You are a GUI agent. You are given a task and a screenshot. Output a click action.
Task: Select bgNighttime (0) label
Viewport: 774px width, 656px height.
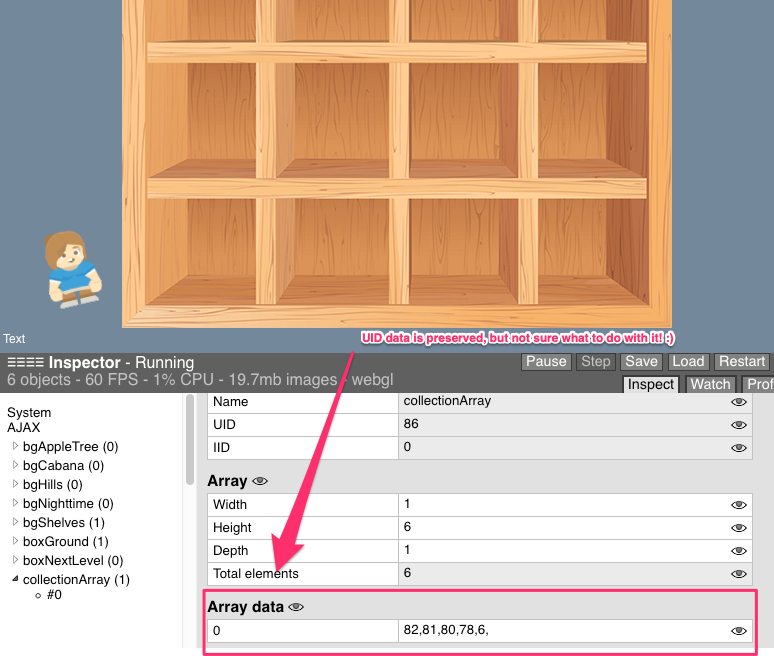pos(68,503)
